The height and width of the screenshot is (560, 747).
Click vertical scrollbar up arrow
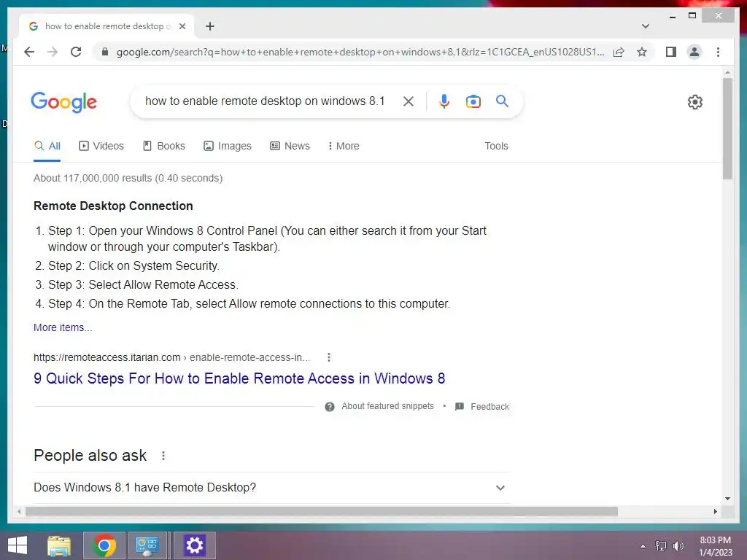[x=727, y=73]
